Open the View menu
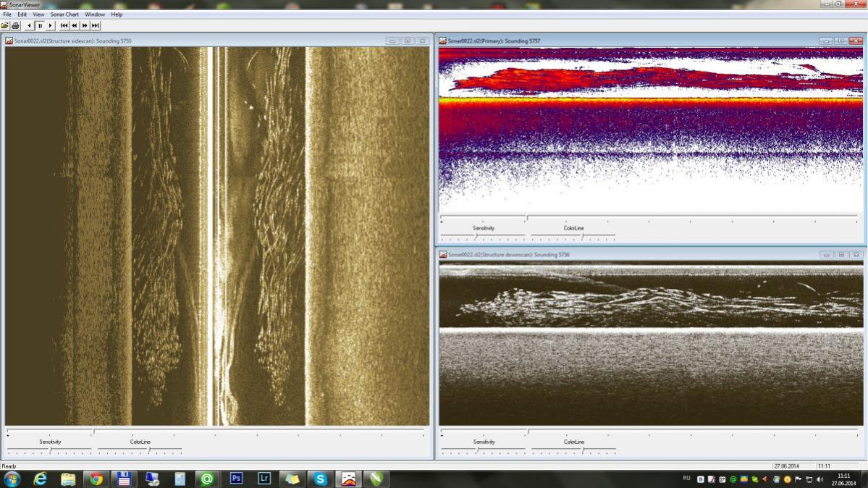This screenshot has height=488, width=868. pyautogui.click(x=38, y=14)
